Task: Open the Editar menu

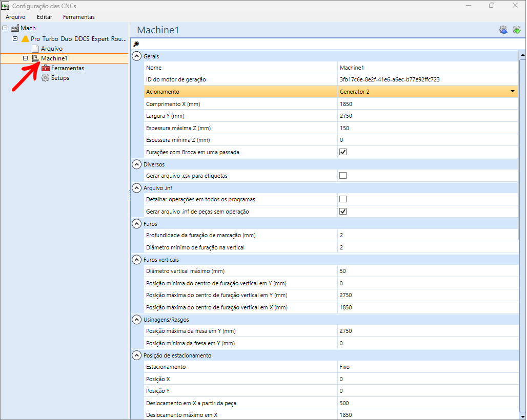Action: pyautogui.click(x=45, y=17)
